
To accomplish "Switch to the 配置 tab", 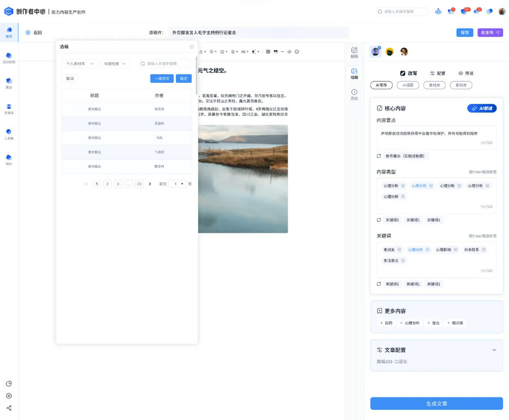I will click(438, 73).
